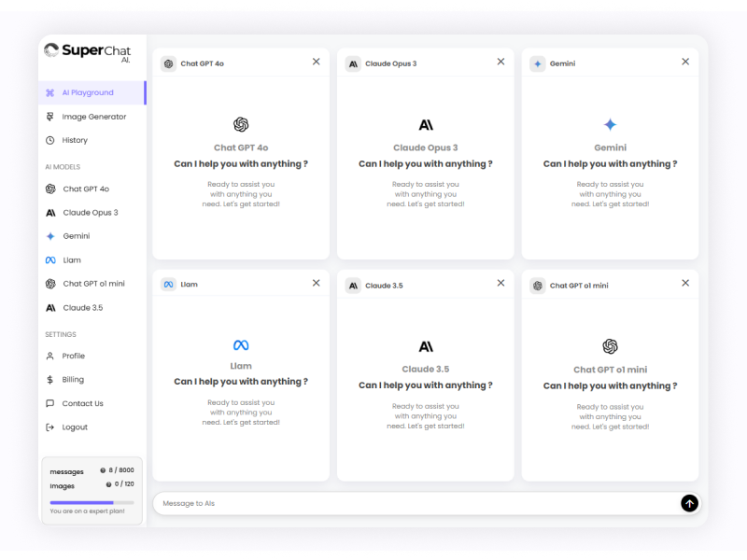The height and width of the screenshot is (560, 747).
Task: Close the Chat GPT 4o panel
Action: click(x=317, y=62)
